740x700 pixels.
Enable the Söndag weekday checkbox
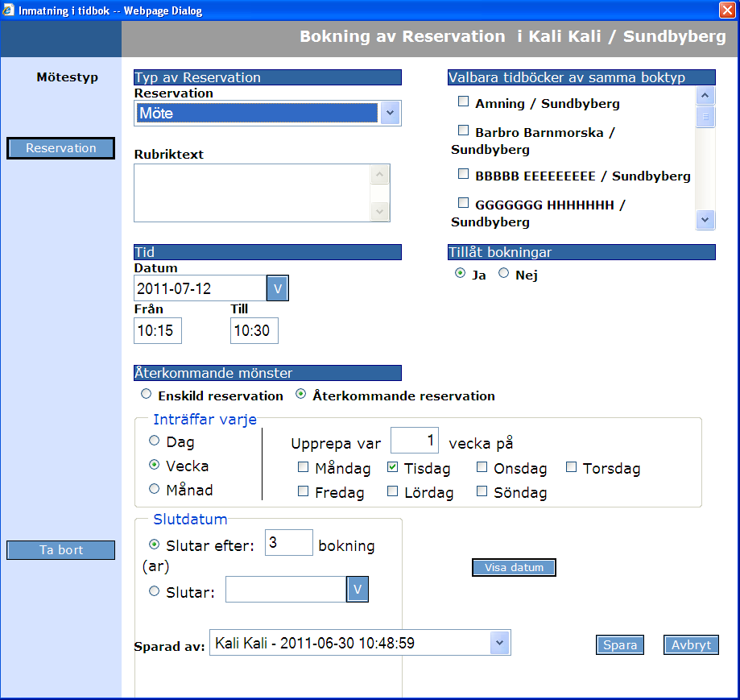click(482, 491)
